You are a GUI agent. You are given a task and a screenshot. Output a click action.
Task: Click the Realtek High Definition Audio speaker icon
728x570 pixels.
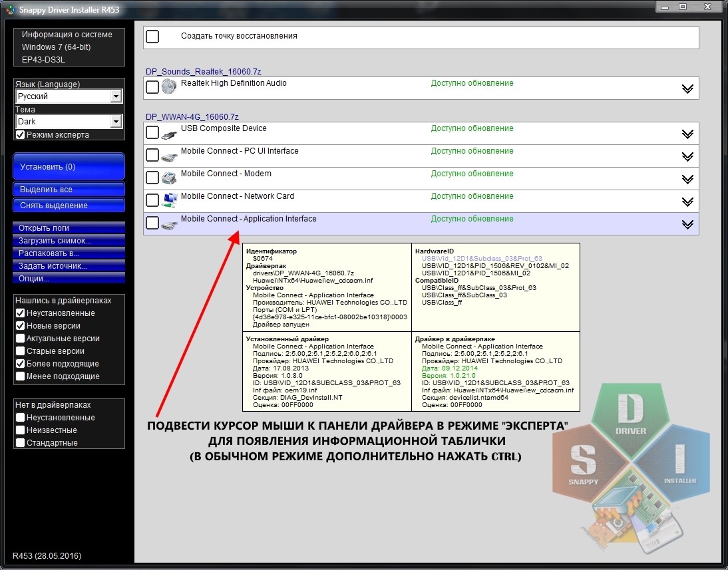coord(170,87)
